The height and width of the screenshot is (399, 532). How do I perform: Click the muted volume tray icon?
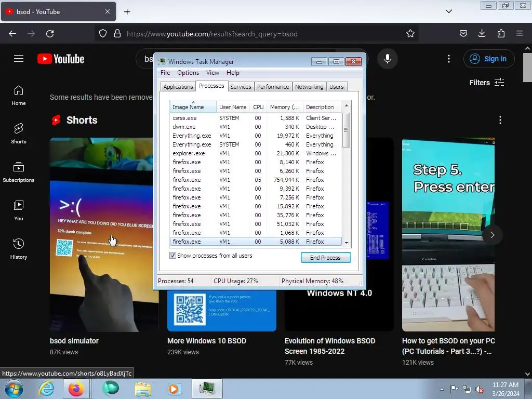pyautogui.click(x=480, y=390)
